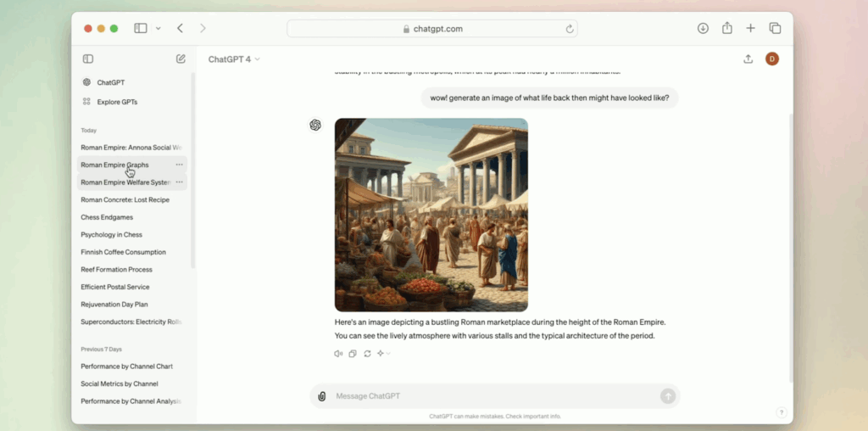The height and width of the screenshot is (431, 868).
Task: Play the response with Read Aloud
Action: click(338, 354)
